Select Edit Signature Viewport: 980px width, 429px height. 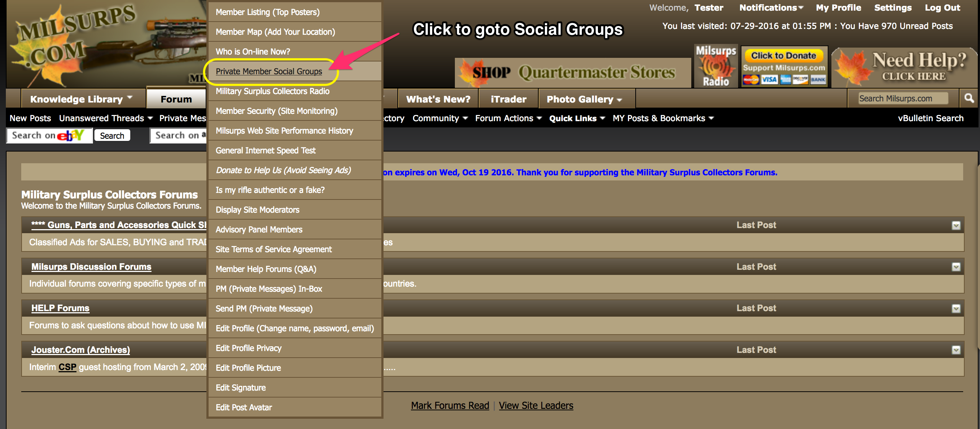(295, 388)
